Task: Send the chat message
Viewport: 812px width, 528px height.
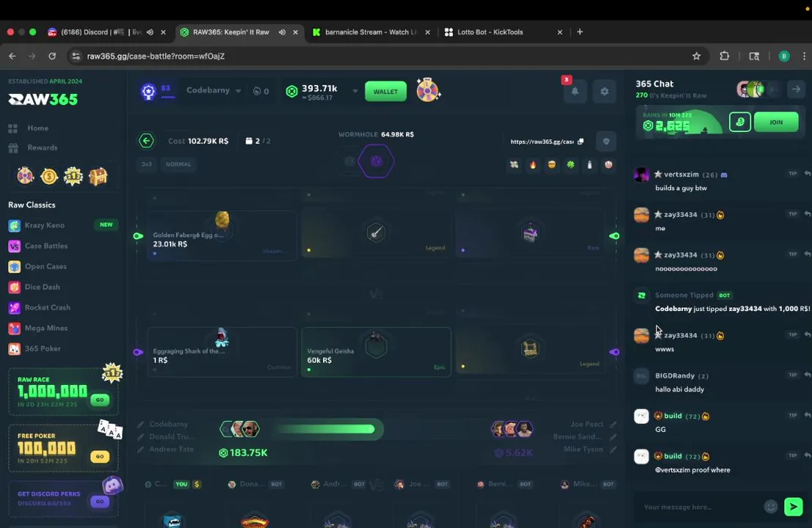Action: click(x=794, y=507)
